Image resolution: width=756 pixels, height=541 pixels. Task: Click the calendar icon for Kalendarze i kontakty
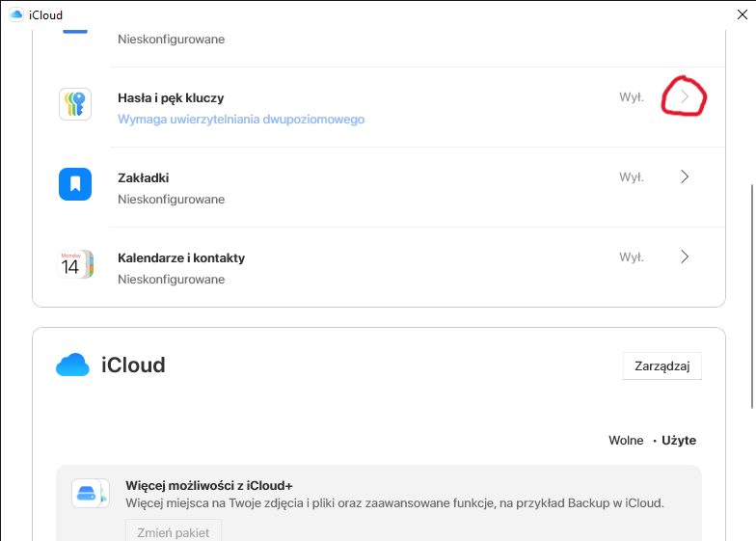[x=75, y=264]
